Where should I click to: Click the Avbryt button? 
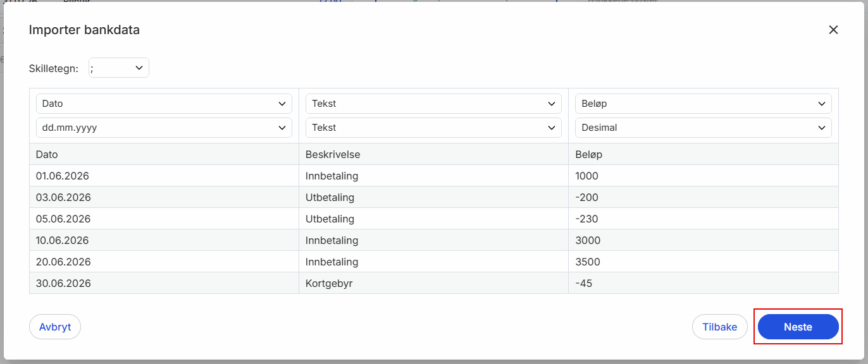(55, 327)
